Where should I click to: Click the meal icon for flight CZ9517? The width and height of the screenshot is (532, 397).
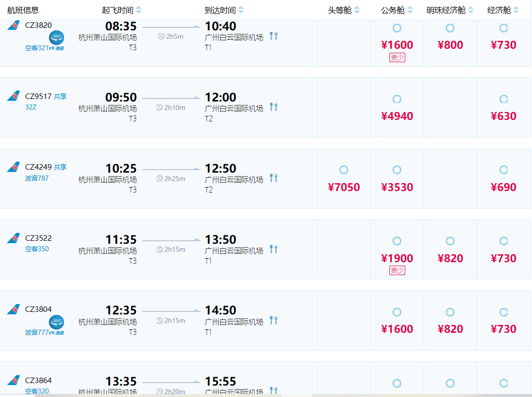[x=273, y=106]
